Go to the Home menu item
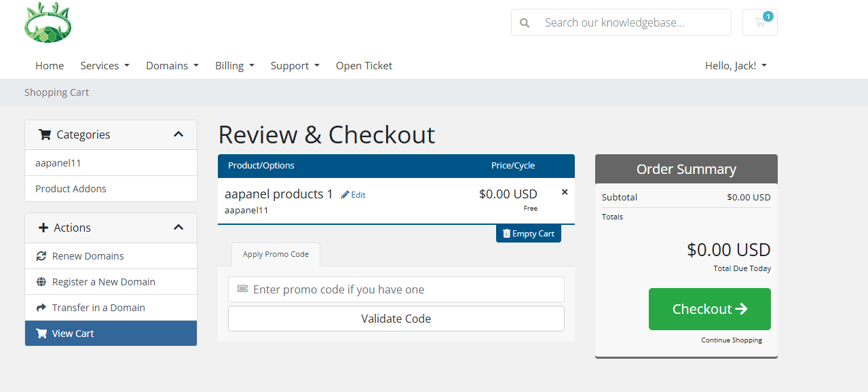This screenshot has height=392, width=868. pyautogui.click(x=50, y=66)
